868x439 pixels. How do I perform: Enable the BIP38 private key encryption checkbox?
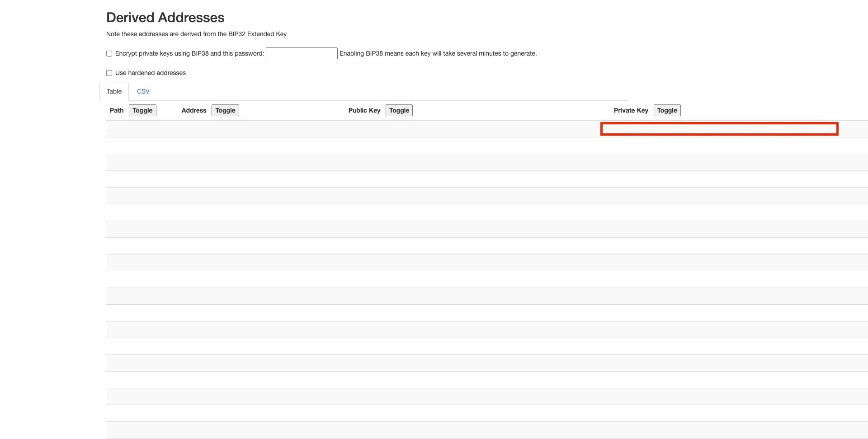pos(108,53)
